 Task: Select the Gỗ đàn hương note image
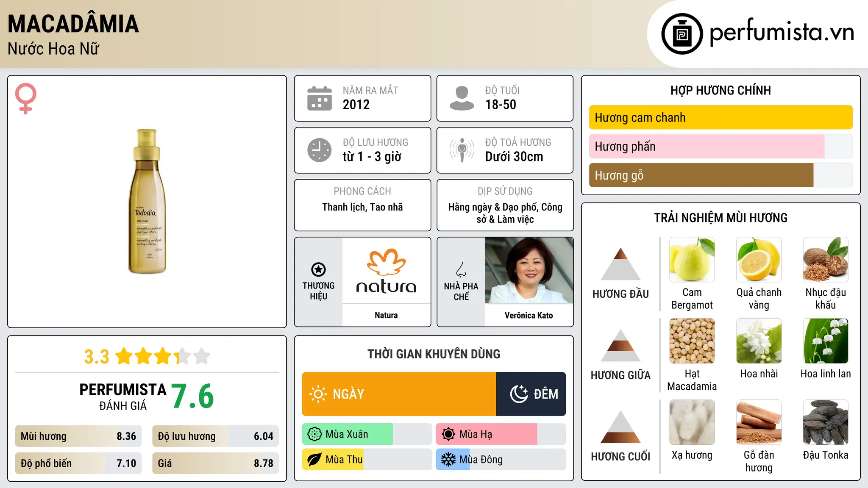[x=759, y=422]
